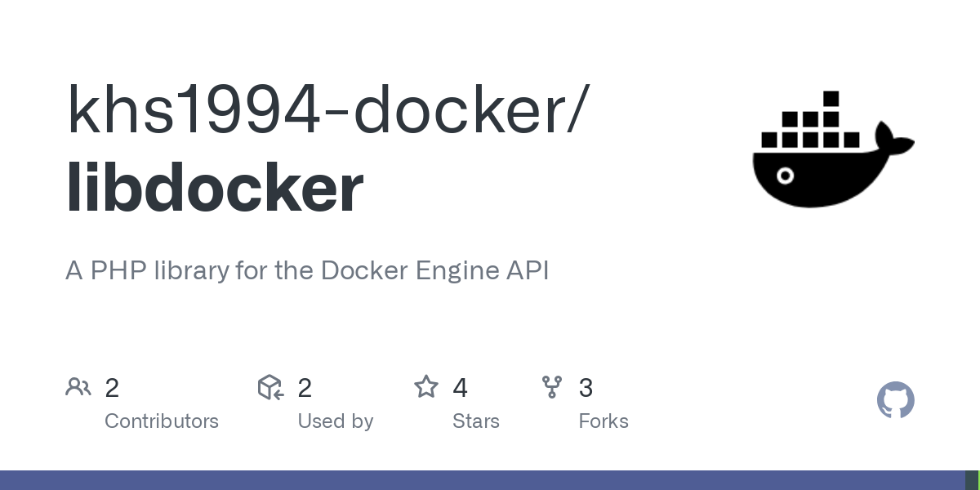This screenshot has height=490, width=980.
Task: Click Forks count showing 3
Action: tap(586, 387)
